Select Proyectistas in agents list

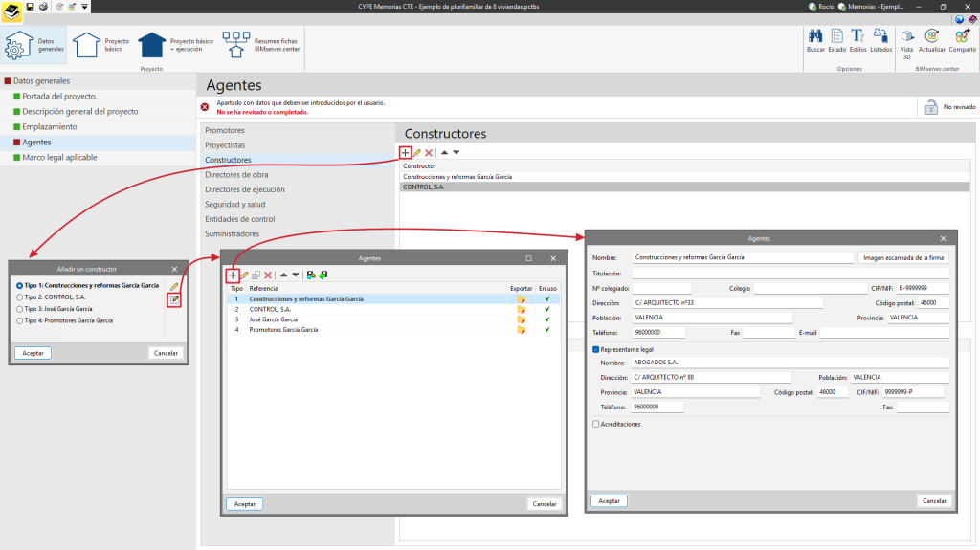pyautogui.click(x=225, y=145)
